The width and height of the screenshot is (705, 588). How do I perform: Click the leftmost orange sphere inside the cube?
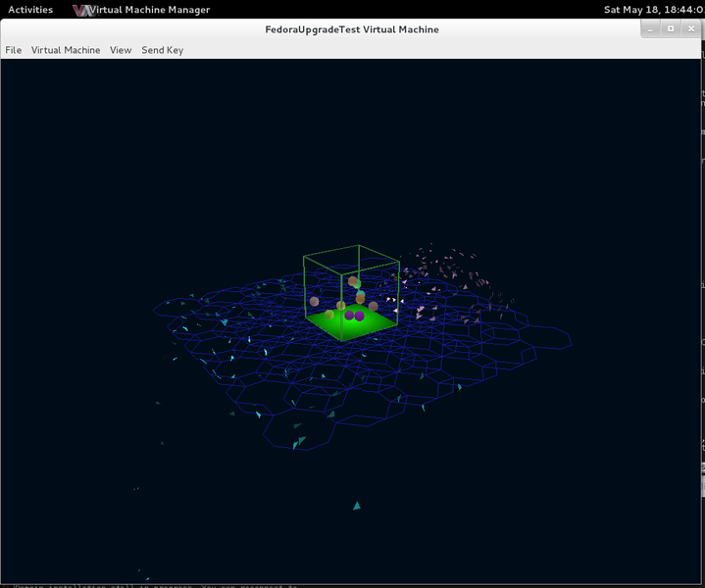(x=315, y=301)
